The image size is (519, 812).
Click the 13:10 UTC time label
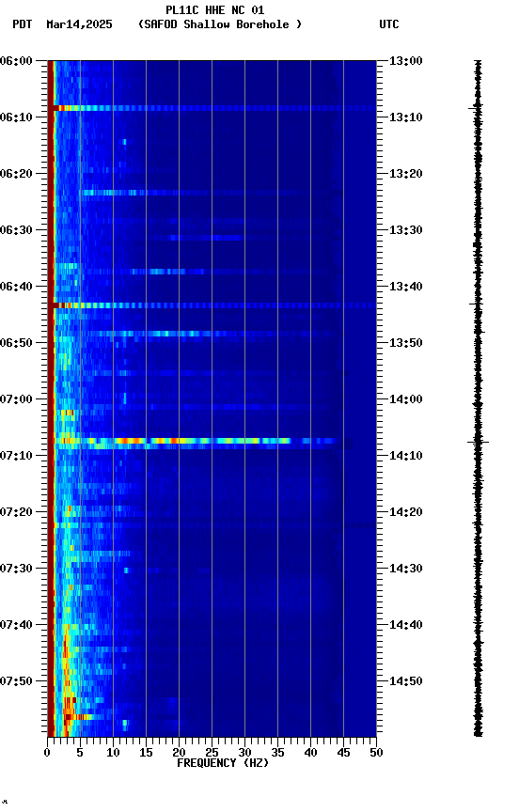406,117
